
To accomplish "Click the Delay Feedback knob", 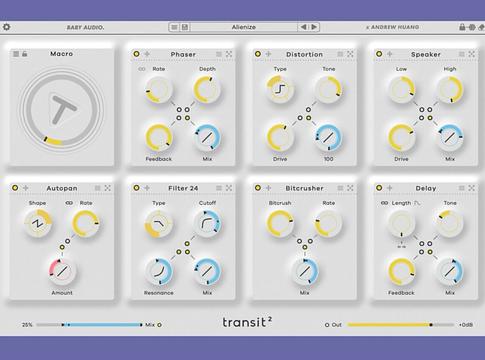I will tap(401, 271).
